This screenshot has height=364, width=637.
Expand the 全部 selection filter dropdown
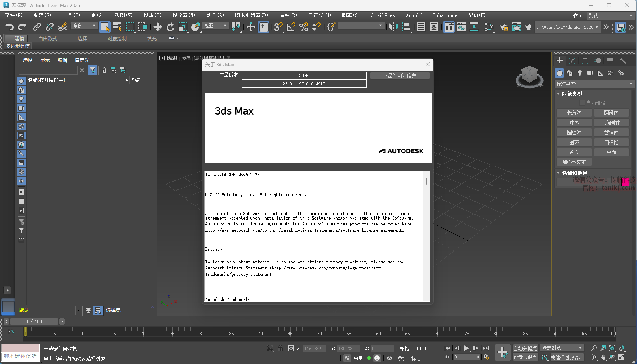pyautogui.click(x=85, y=26)
